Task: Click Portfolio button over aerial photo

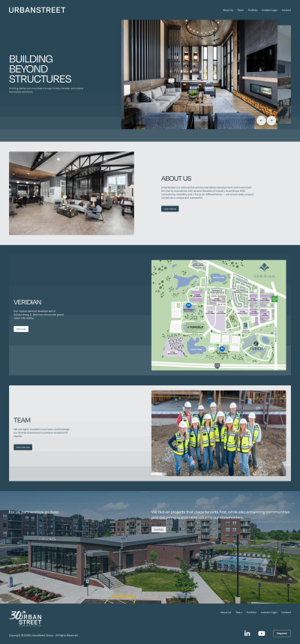Action: [159, 529]
